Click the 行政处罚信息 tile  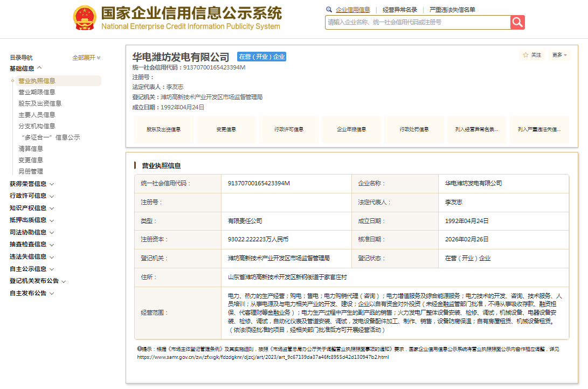pos(414,129)
